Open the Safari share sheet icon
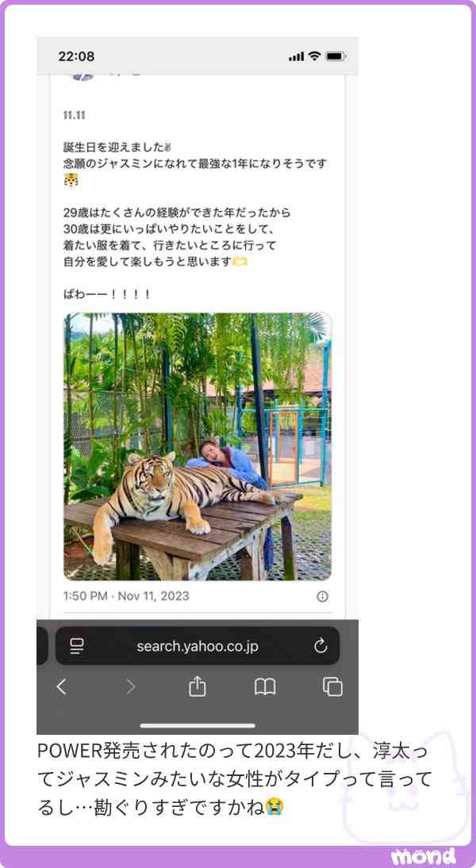 click(198, 686)
